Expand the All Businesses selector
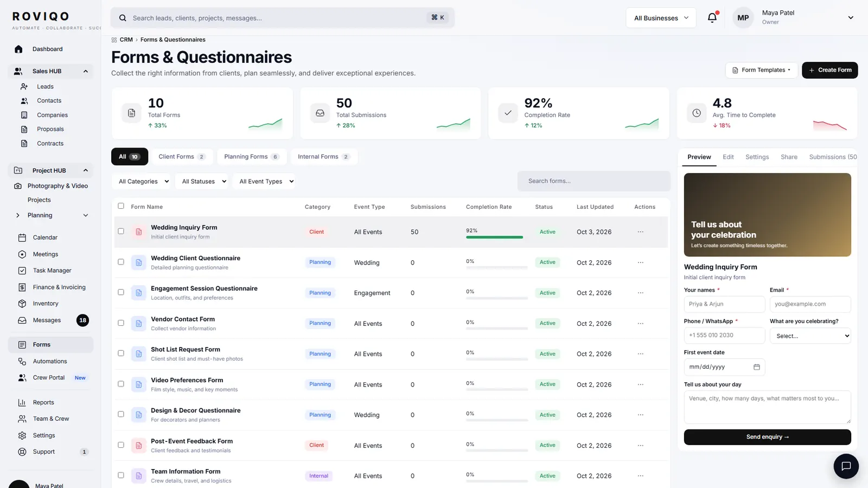Image resolution: width=868 pixels, height=488 pixels. click(x=661, y=18)
